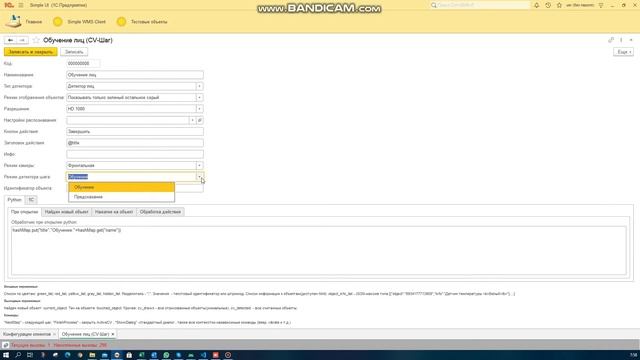
Task: Click the Записать button
Action: [74, 52]
